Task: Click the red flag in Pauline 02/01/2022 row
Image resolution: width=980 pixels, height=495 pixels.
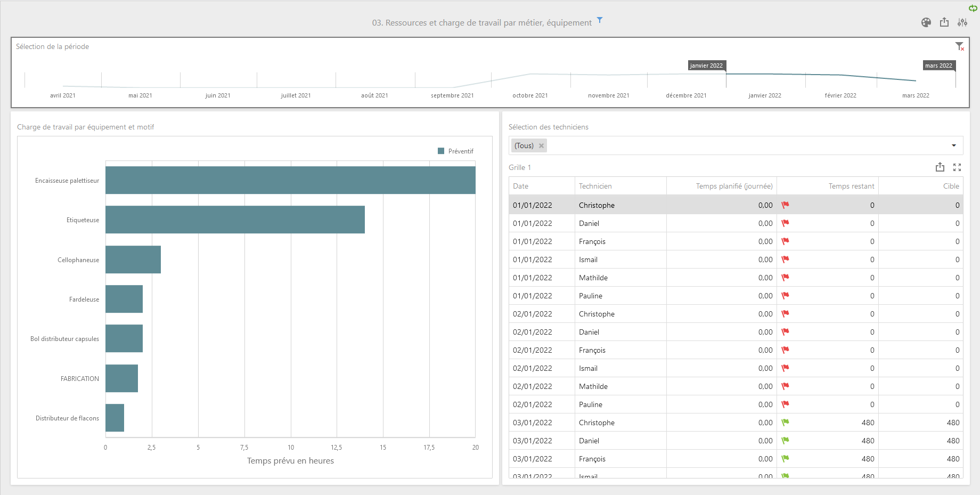Action: 785,404
